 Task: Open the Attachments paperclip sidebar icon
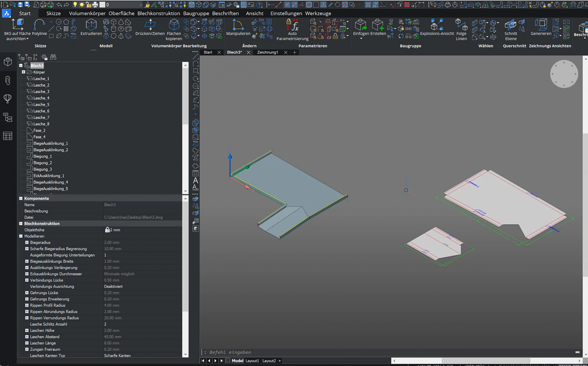click(8, 80)
